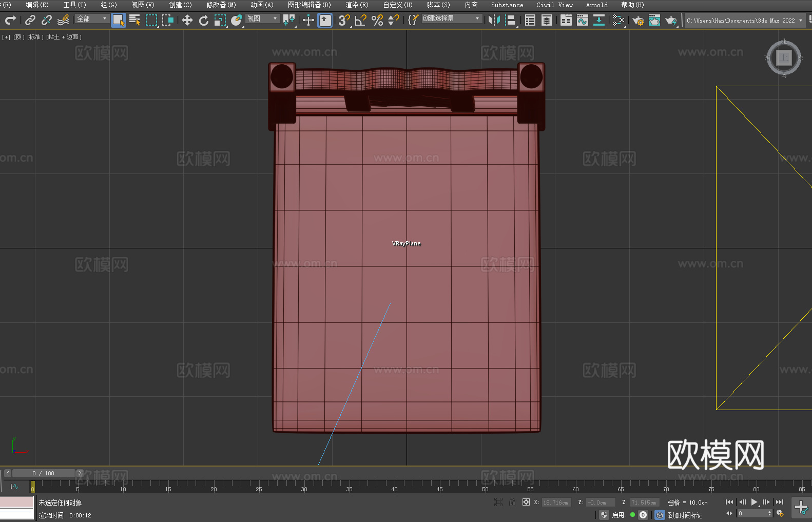The width and height of the screenshot is (812, 522).
Task: Open Curve Editor icon
Action: (583, 20)
